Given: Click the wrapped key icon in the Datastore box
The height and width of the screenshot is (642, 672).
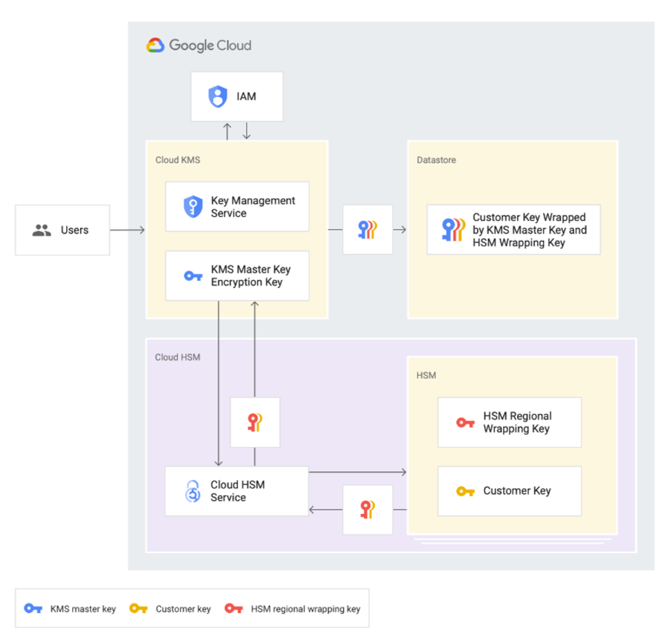Looking at the screenshot, I should [x=454, y=229].
